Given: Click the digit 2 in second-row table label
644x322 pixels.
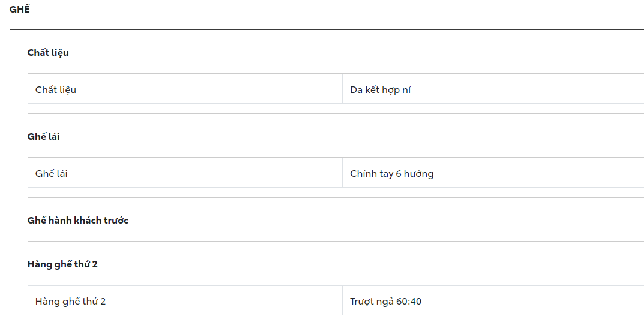Looking at the screenshot, I should [103, 302].
